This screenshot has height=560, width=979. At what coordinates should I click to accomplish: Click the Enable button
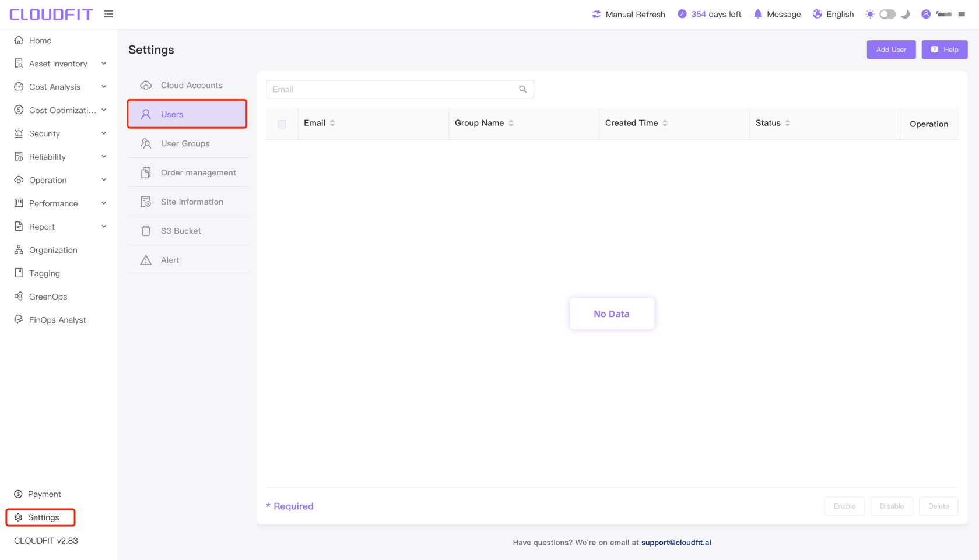point(844,506)
